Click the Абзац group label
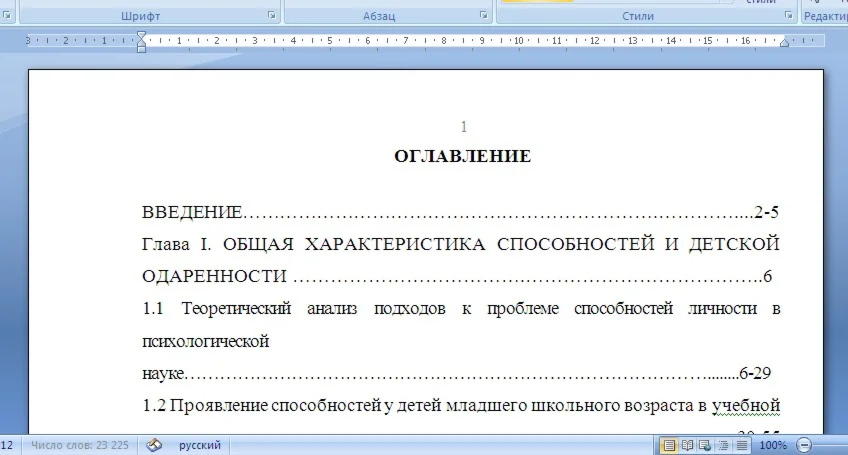 (x=379, y=16)
